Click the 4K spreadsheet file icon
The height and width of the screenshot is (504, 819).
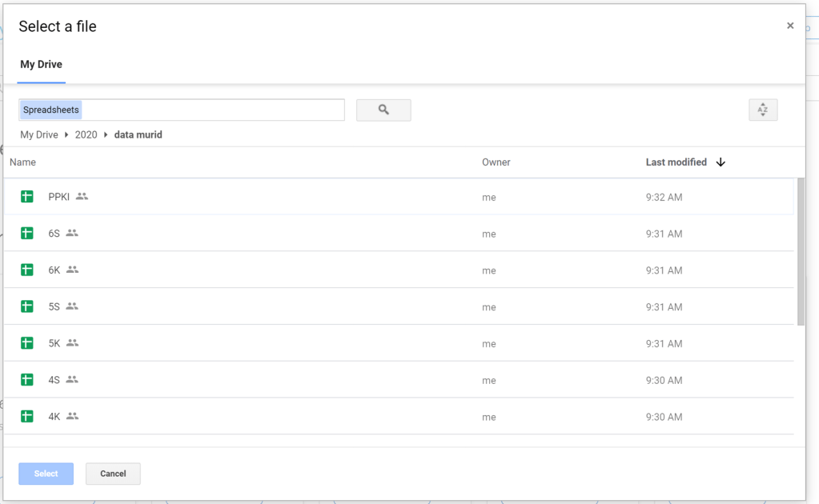[27, 417]
